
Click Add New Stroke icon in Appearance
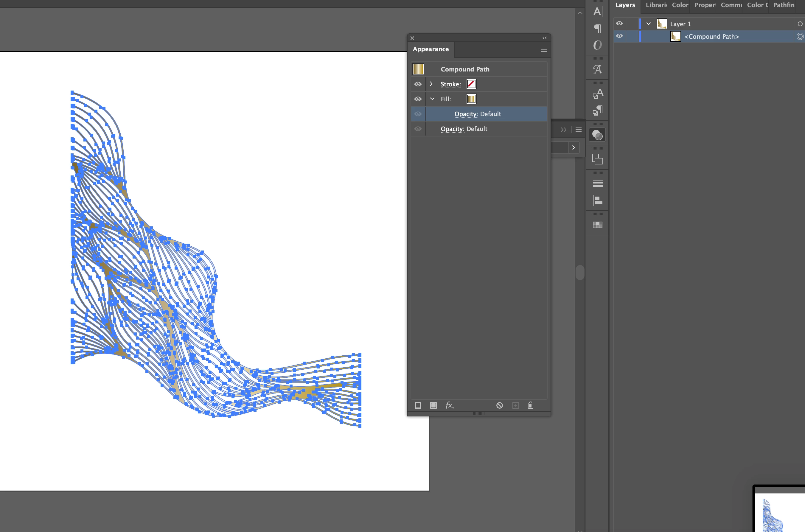(418, 405)
